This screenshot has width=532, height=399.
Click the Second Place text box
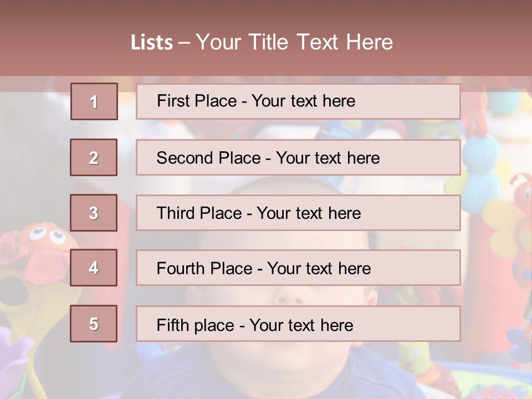pyautogui.click(x=298, y=157)
